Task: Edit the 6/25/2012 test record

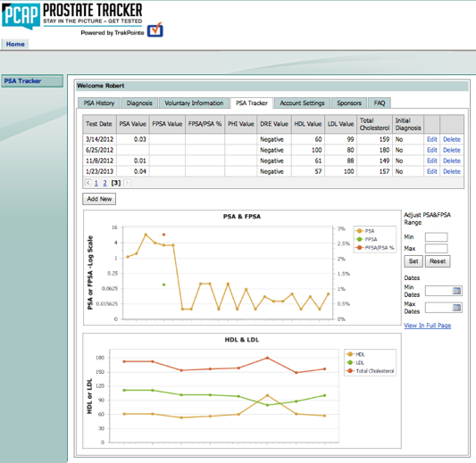Action: (432, 150)
